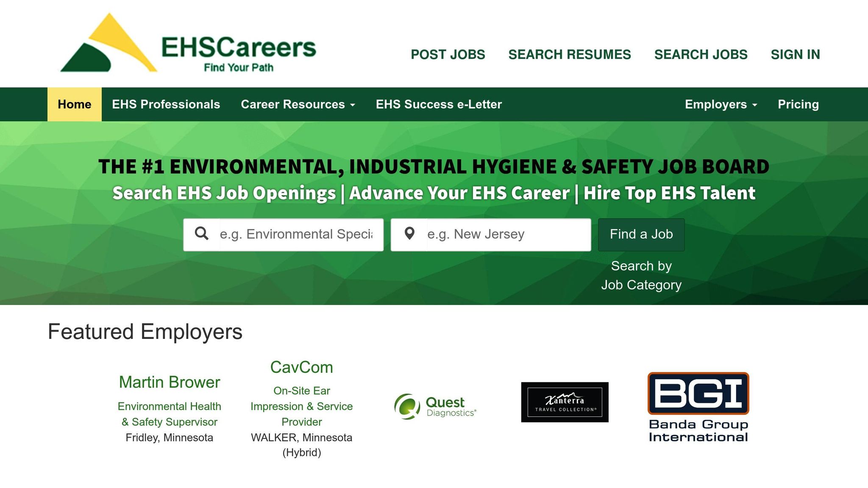Viewport: 868px width, 488px height.
Task: Click the location pin icon
Action: (x=410, y=234)
